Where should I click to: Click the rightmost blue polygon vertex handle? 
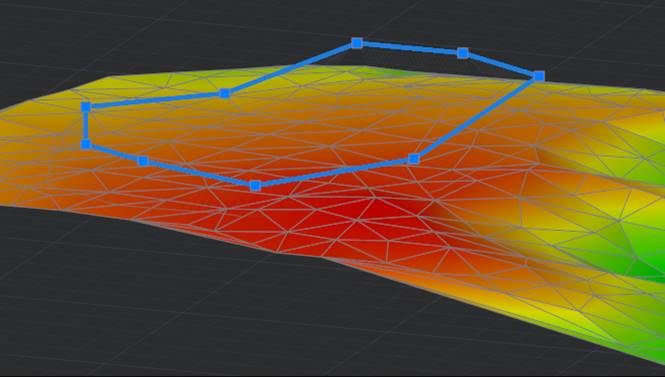[539, 76]
